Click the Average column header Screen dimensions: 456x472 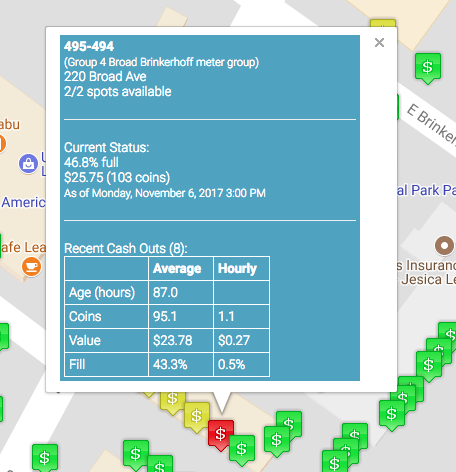181,269
